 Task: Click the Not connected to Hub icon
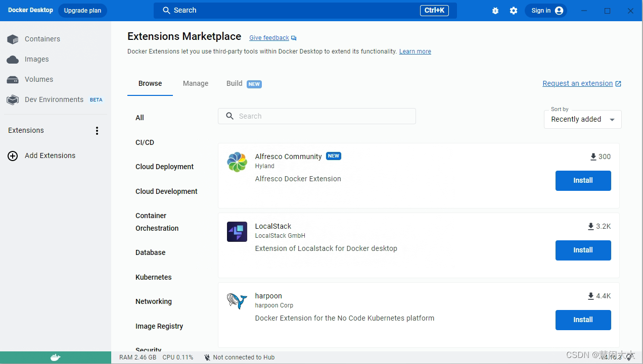tap(207, 357)
